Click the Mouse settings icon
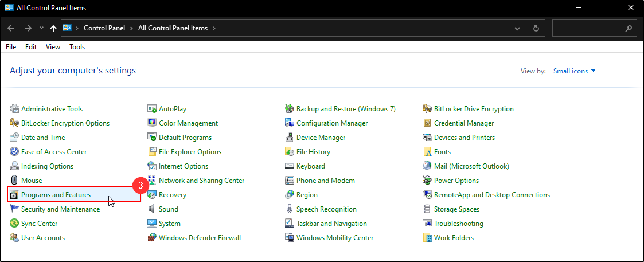 pos(14,181)
